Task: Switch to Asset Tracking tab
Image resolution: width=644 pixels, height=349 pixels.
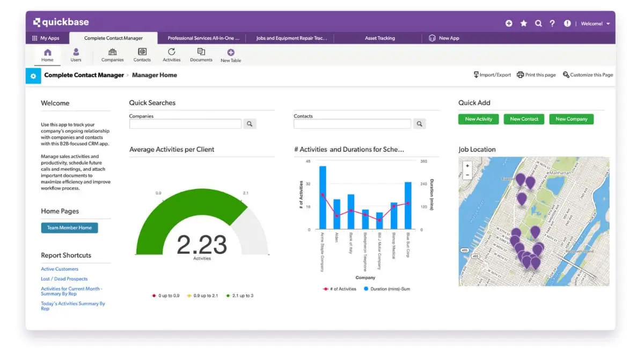Action: (x=379, y=38)
